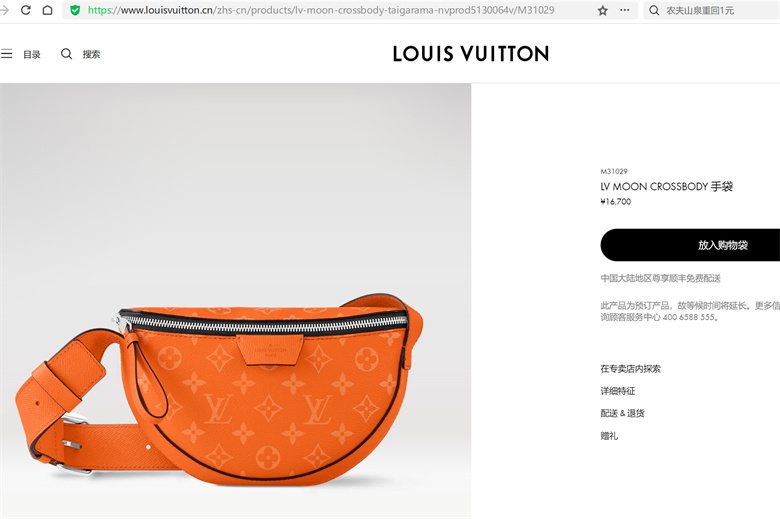Open the hamburger 目录 menu icon
The image size is (780, 519).
(6, 54)
